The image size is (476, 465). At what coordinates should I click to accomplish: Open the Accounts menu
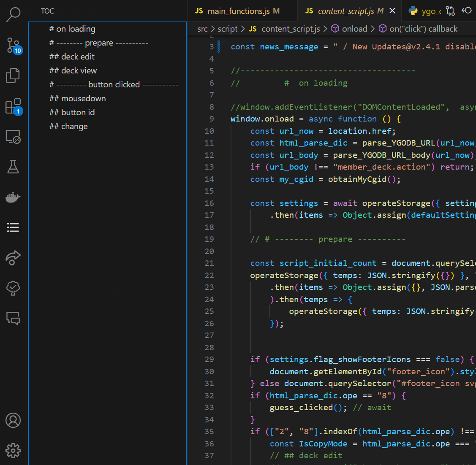pyautogui.click(x=13, y=420)
